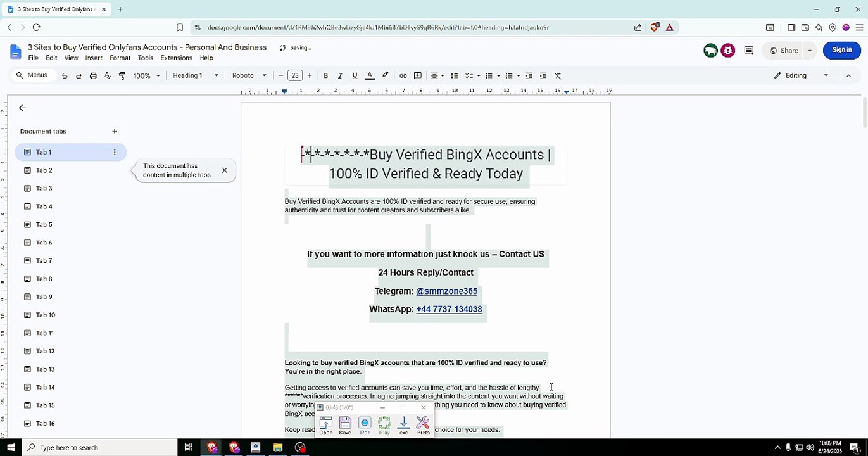Decrease font size with minus button

(280, 76)
